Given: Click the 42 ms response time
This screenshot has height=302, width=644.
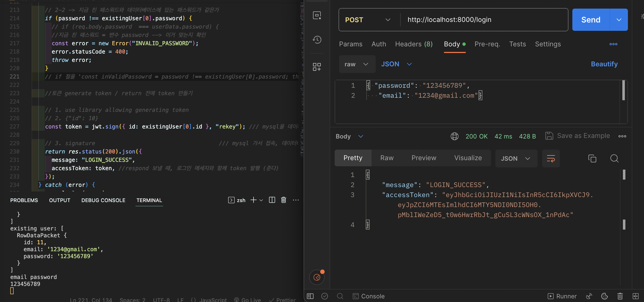Looking at the screenshot, I should pyautogui.click(x=503, y=136).
